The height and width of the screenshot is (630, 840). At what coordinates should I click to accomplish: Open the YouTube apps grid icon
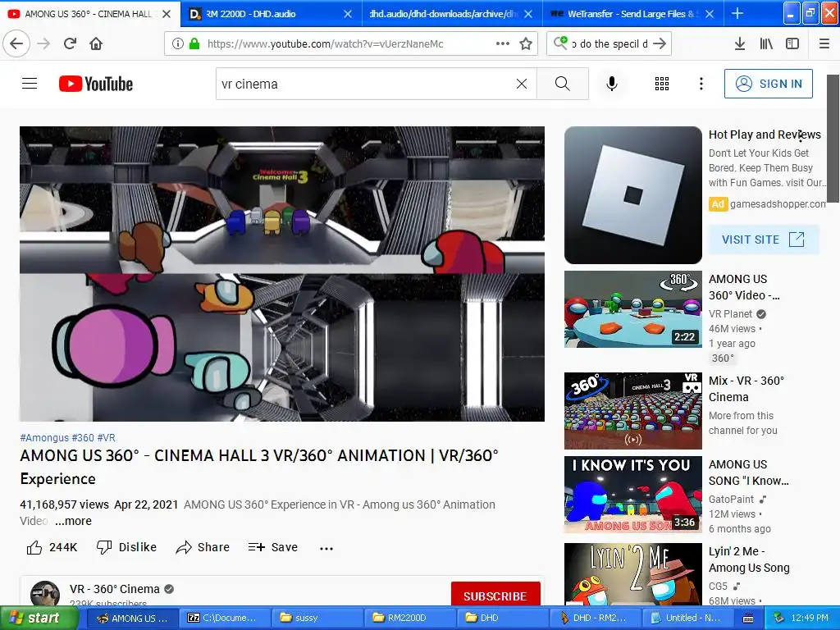[662, 84]
